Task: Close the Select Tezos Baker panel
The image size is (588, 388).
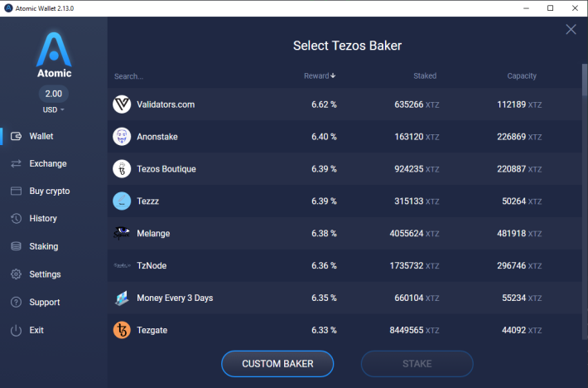Action: (571, 29)
